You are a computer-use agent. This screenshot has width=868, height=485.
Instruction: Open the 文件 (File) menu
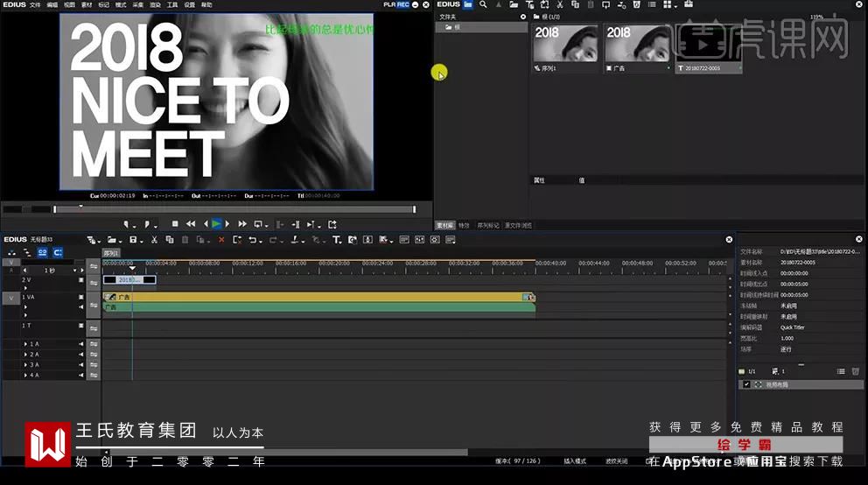coord(35,4)
